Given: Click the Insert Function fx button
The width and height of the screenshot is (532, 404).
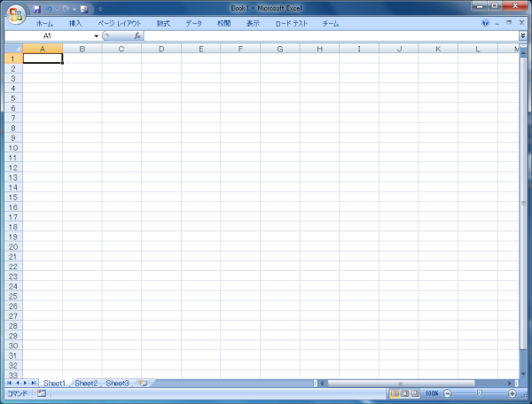Looking at the screenshot, I should pos(137,35).
